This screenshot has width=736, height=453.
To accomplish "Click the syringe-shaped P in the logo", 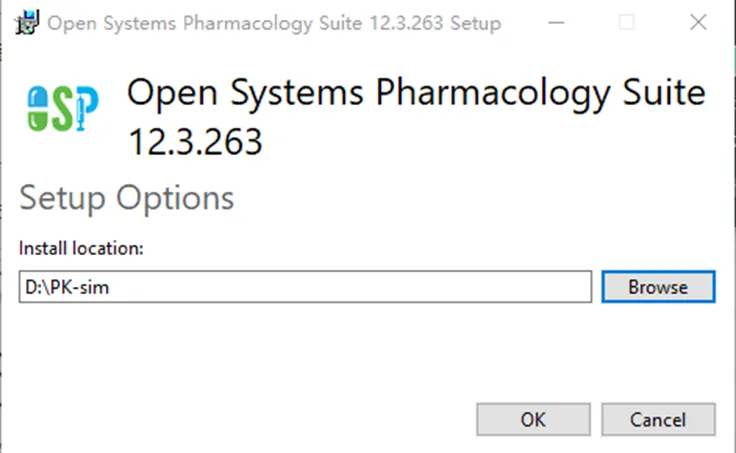I will coord(86,107).
